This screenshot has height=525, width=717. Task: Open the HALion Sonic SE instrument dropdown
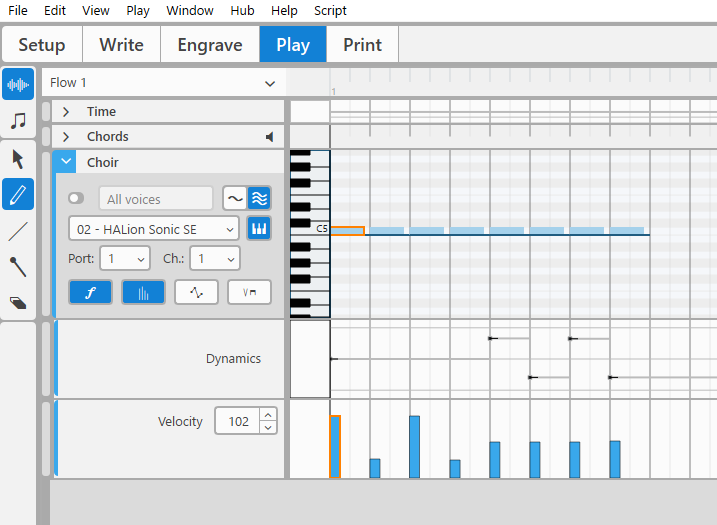point(154,229)
